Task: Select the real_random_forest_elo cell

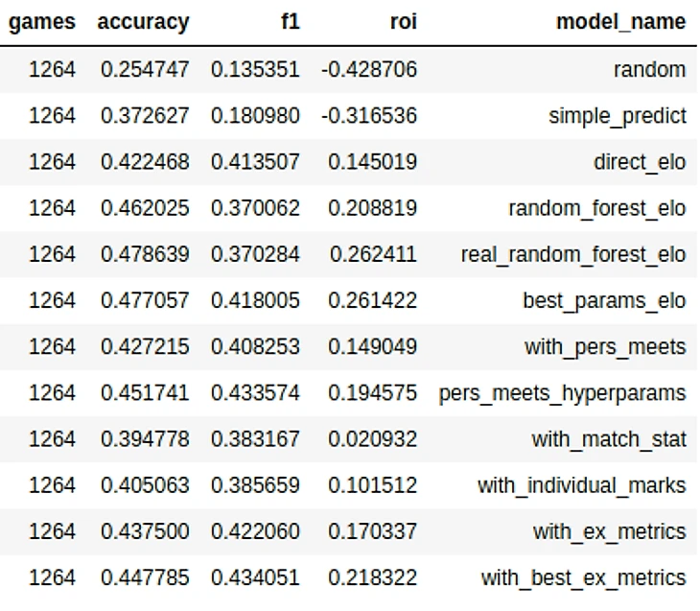Action: click(x=573, y=254)
